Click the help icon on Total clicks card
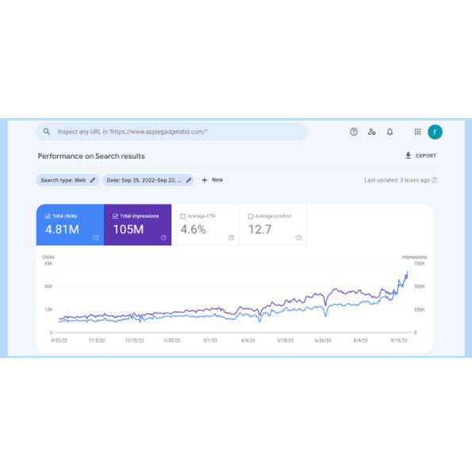 point(96,238)
